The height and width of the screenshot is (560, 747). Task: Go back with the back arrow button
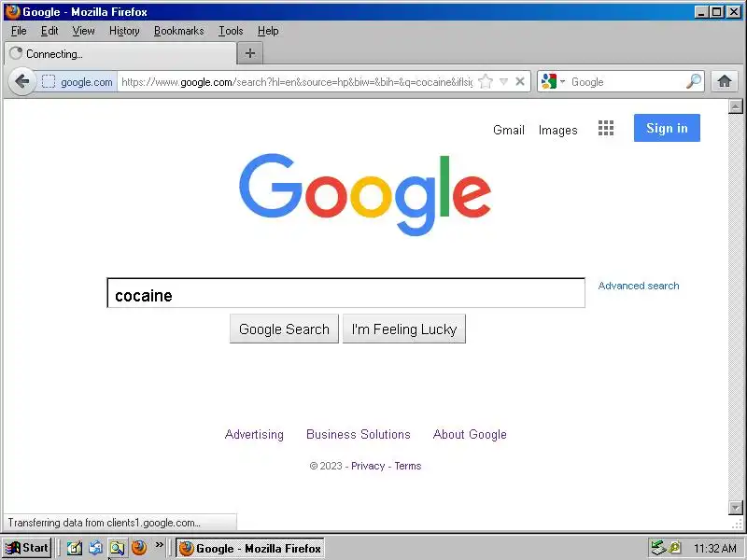tap(21, 82)
